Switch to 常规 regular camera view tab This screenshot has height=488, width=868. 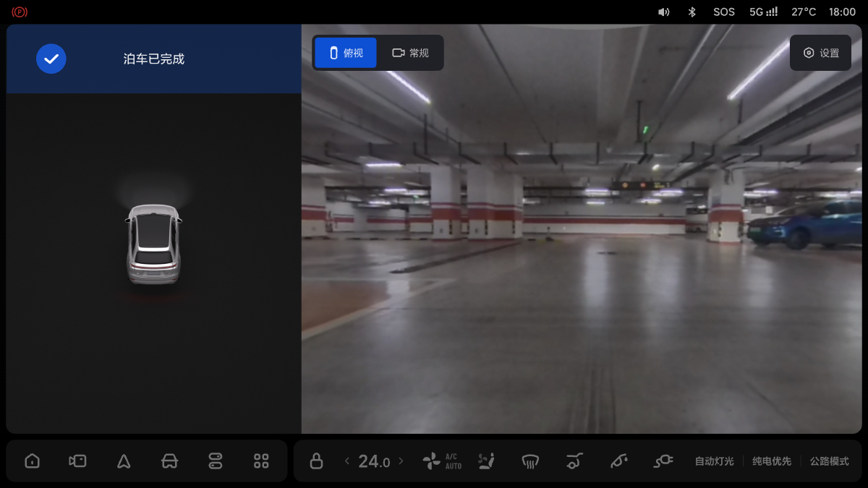click(x=410, y=53)
